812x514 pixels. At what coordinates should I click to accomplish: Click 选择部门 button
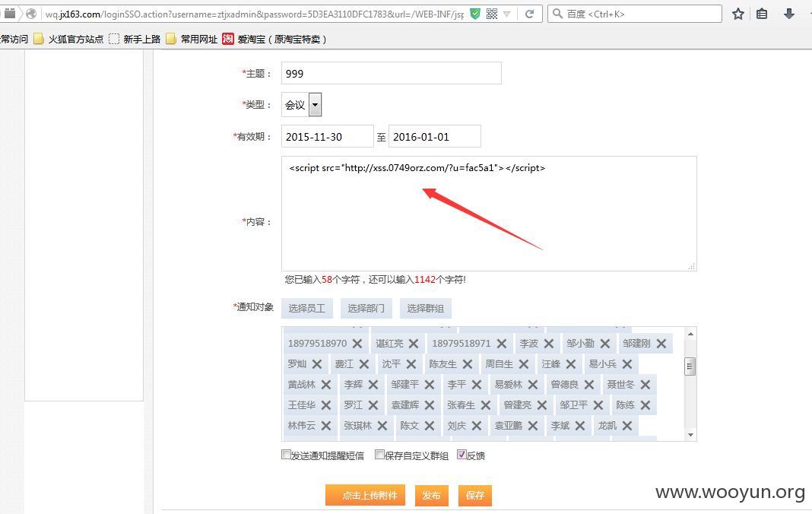(x=366, y=308)
